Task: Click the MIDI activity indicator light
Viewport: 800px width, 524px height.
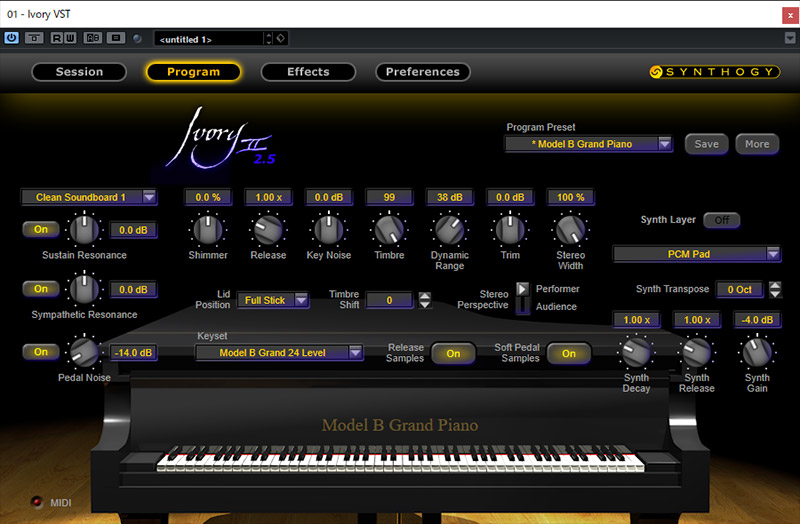Action: click(x=36, y=502)
